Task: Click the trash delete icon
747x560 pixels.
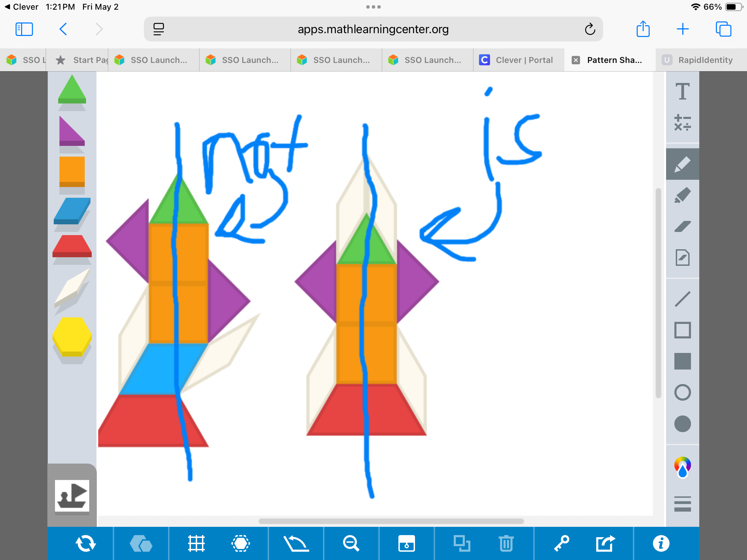Action: coord(506,543)
